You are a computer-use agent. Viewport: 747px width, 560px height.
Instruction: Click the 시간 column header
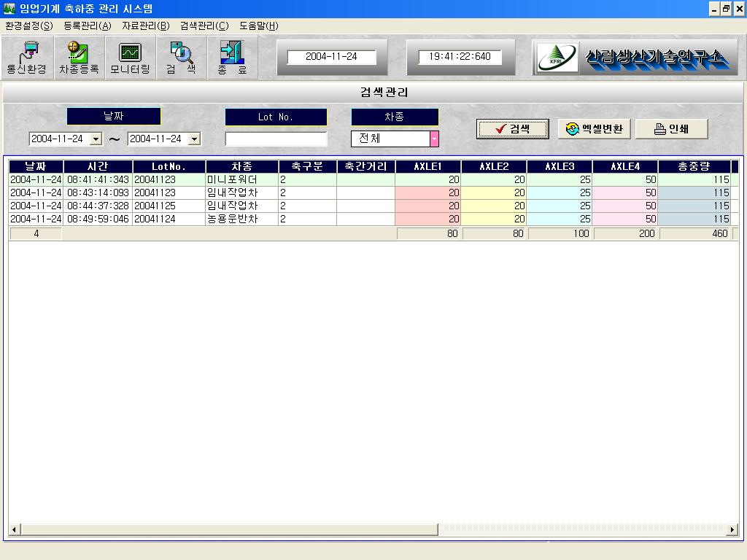pos(98,166)
